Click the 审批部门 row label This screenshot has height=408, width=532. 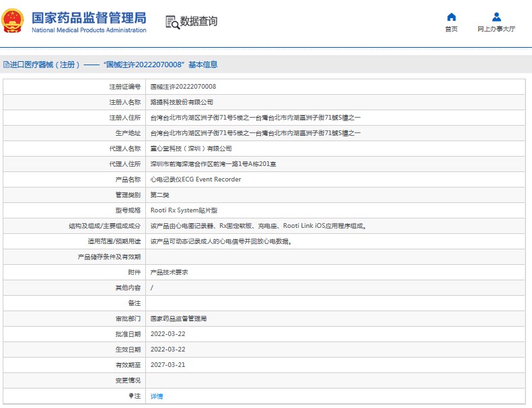coord(128,319)
